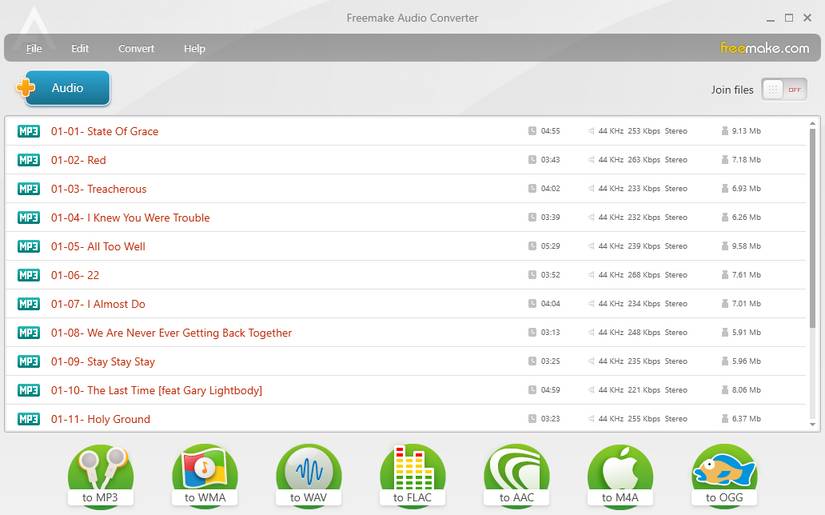The height and width of the screenshot is (515, 825).
Task: Select the track 01-06- 22
Action: tap(405, 275)
